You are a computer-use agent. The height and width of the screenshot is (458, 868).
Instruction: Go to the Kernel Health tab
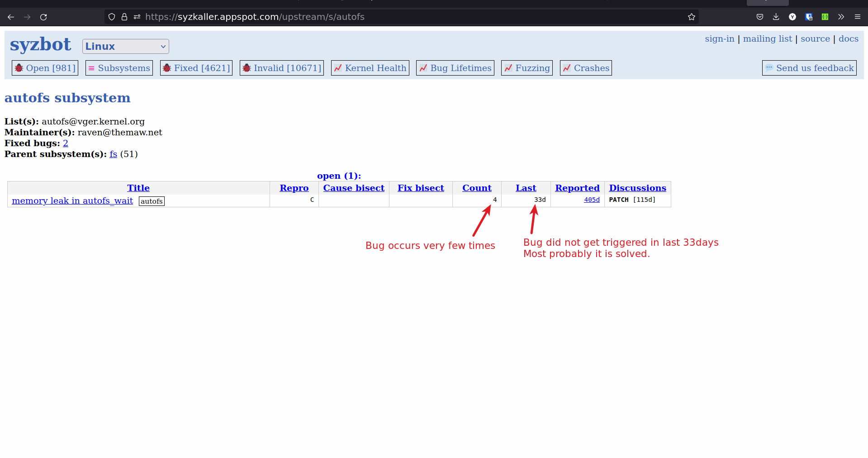[x=370, y=68]
